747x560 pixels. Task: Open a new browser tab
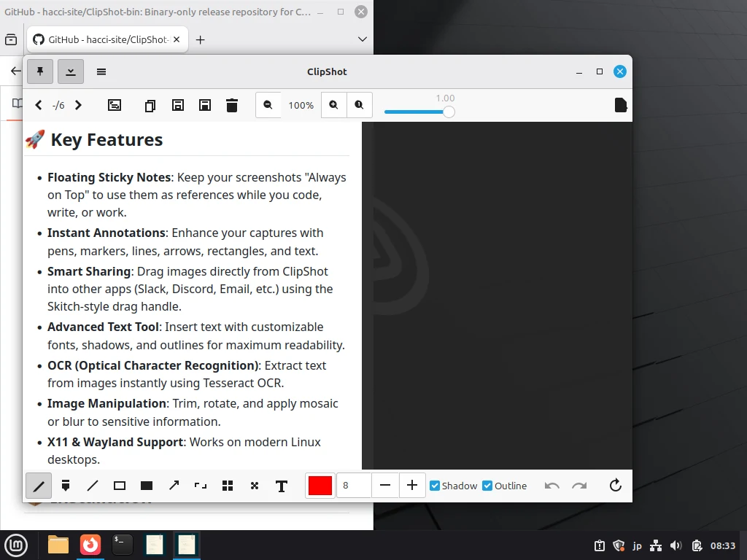[201, 40]
